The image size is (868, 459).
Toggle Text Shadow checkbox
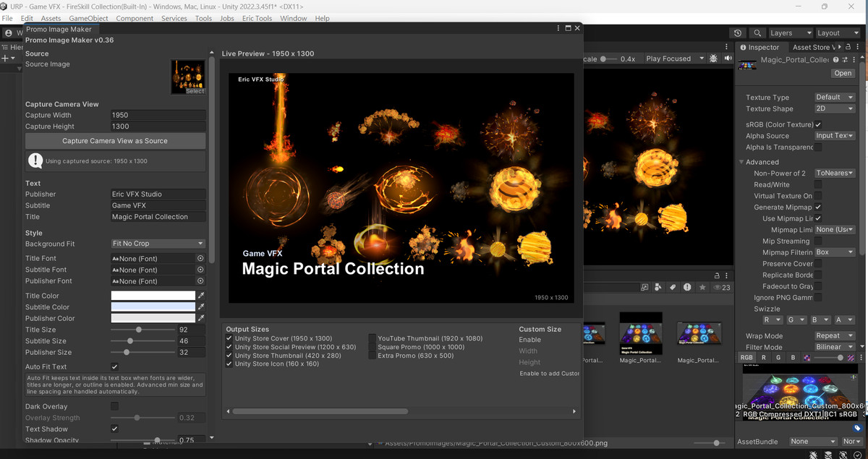[114, 429]
